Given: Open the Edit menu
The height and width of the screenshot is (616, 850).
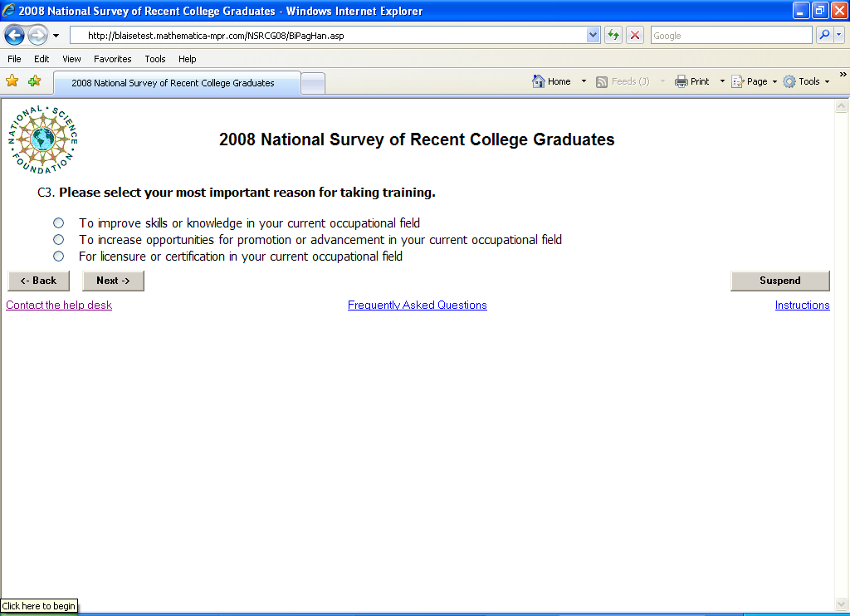Looking at the screenshot, I should click(42, 59).
